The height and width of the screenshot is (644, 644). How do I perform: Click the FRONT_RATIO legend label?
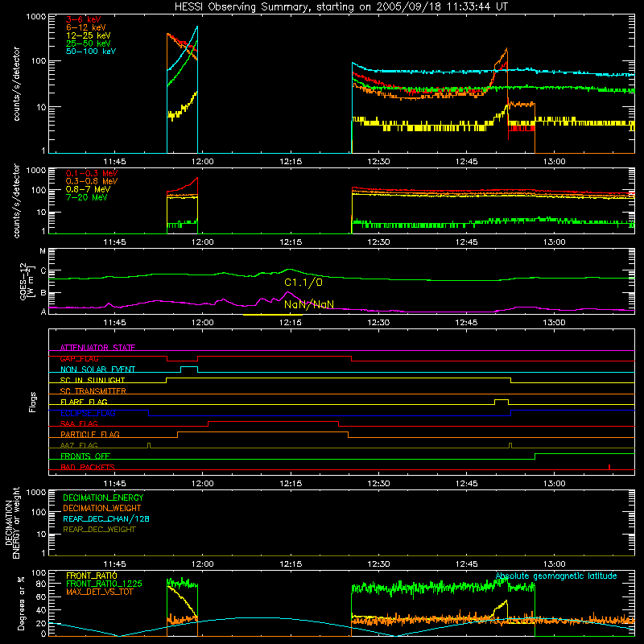(92, 576)
